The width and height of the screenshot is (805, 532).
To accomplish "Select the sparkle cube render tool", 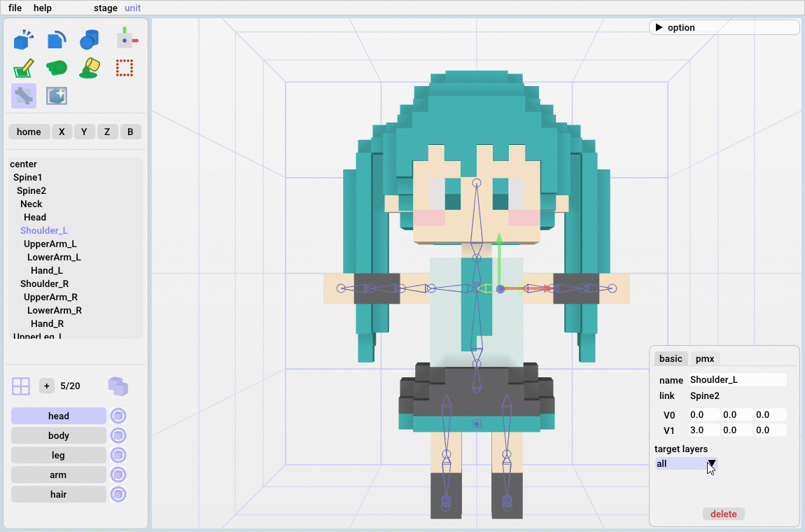I will tap(57, 96).
